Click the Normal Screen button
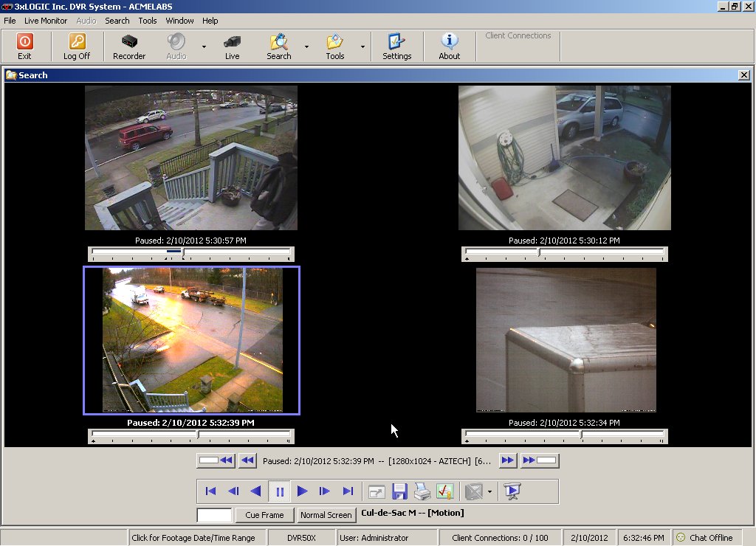The width and height of the screenshot is (756, 546). point(326,515)
